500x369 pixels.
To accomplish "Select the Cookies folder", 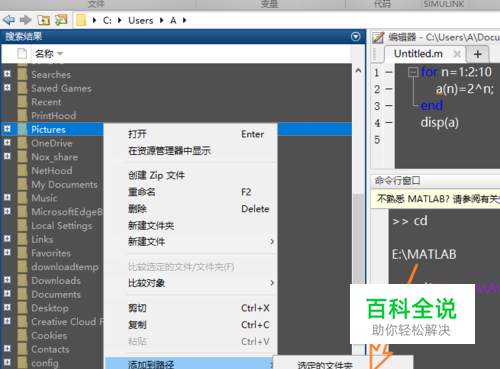I will click(49, 336).
